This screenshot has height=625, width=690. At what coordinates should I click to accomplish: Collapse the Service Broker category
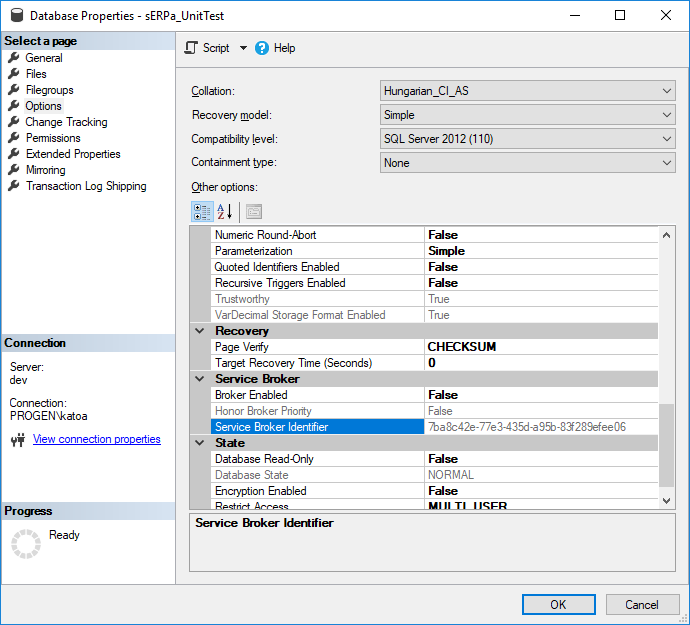point(199,379)
